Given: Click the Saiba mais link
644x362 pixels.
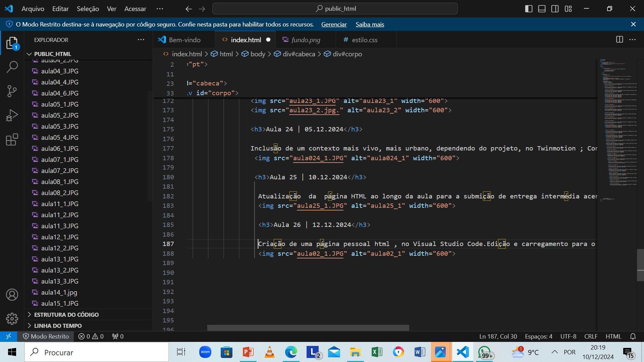Looking at the screenshot, I should tap(370, 24).
